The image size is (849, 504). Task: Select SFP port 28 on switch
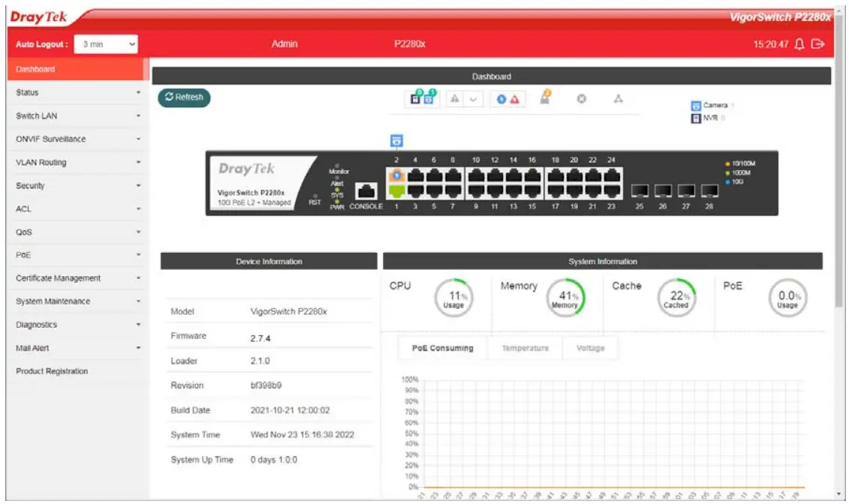click(709, 191)
